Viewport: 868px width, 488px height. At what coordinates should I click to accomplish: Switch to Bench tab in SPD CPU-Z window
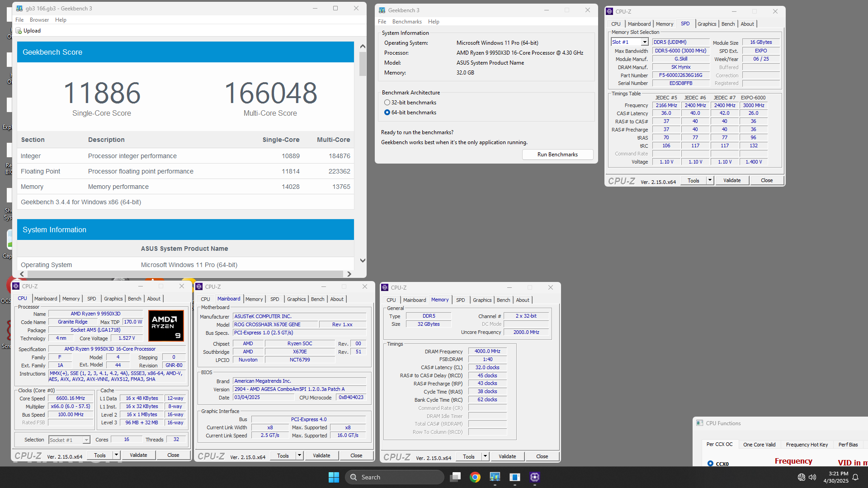point(728,24)
